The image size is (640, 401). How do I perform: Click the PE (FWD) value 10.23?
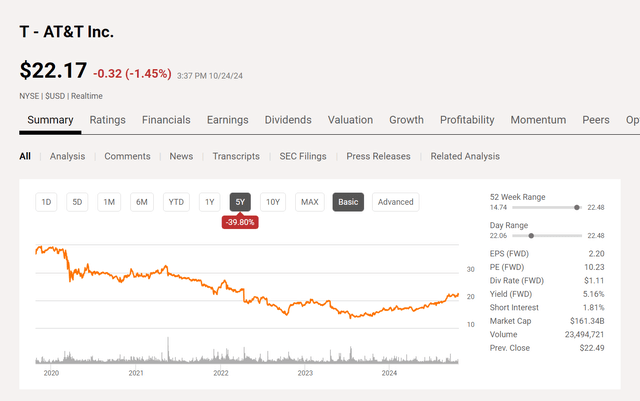[594, 267]
